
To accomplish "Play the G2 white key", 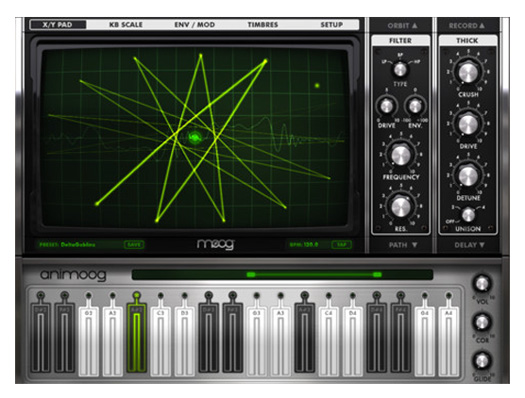I will (x=88, y=341).
